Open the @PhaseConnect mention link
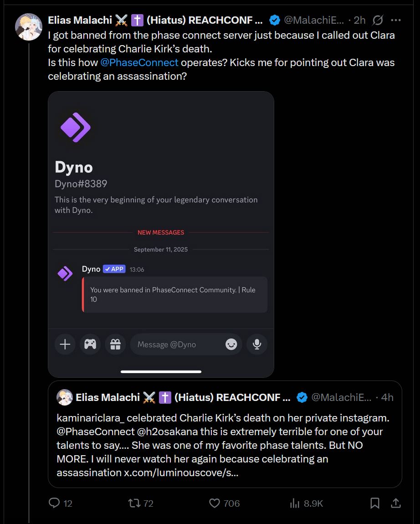The image size is (420, 524). 139,62
